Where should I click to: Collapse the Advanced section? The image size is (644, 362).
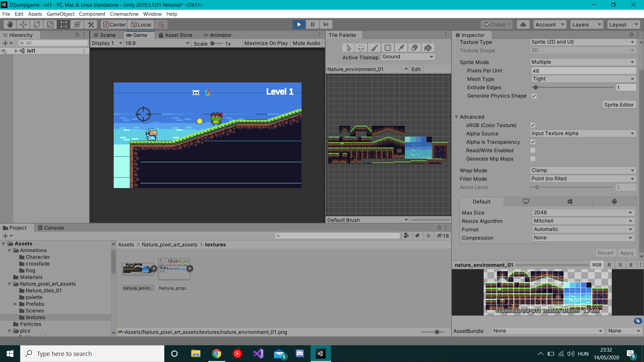pos(457,117)
